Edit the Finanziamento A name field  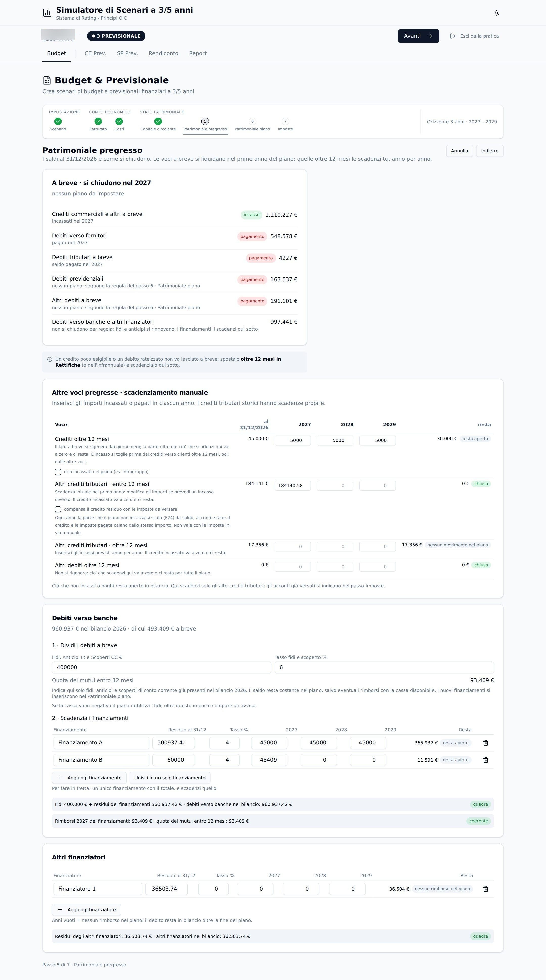[x=101, y=743]
